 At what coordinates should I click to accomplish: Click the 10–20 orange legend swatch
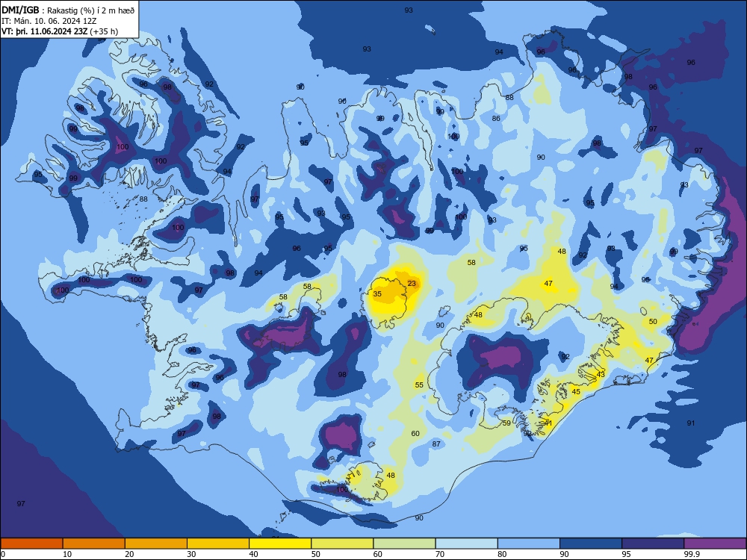[x=94, y=544]
